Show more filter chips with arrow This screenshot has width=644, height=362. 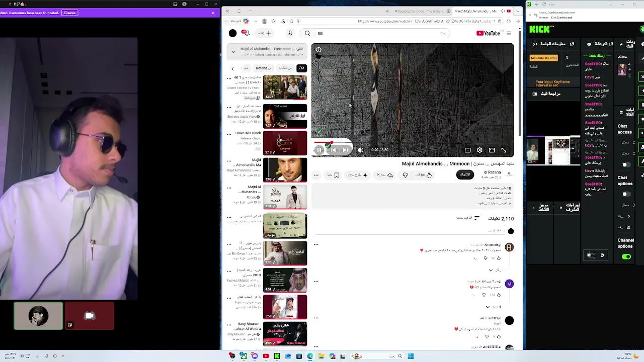[x=232, y=68]
